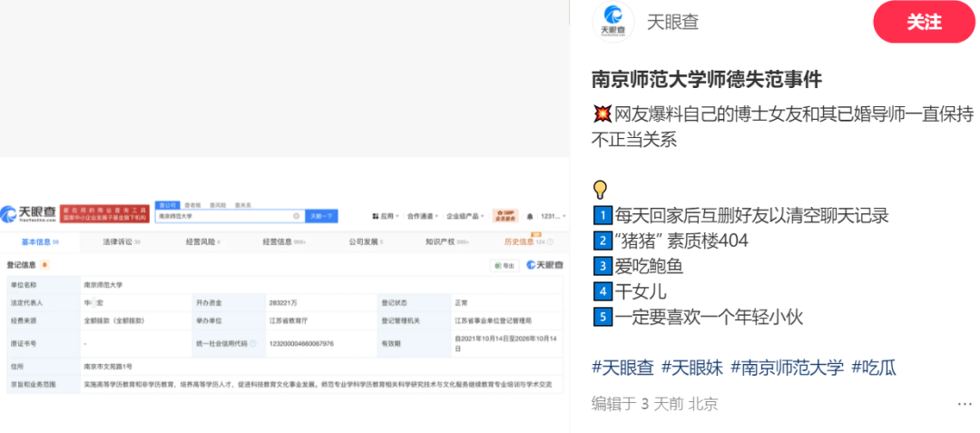Open the three-dot more options menu
The image size is (980, 433).
tap(965, 404)
